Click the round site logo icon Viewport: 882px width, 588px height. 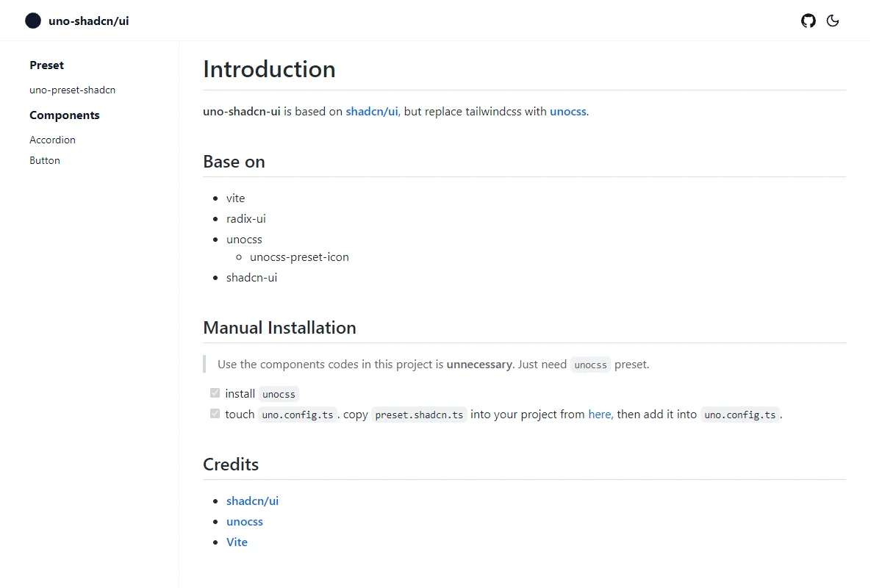[x=33, y=21]
